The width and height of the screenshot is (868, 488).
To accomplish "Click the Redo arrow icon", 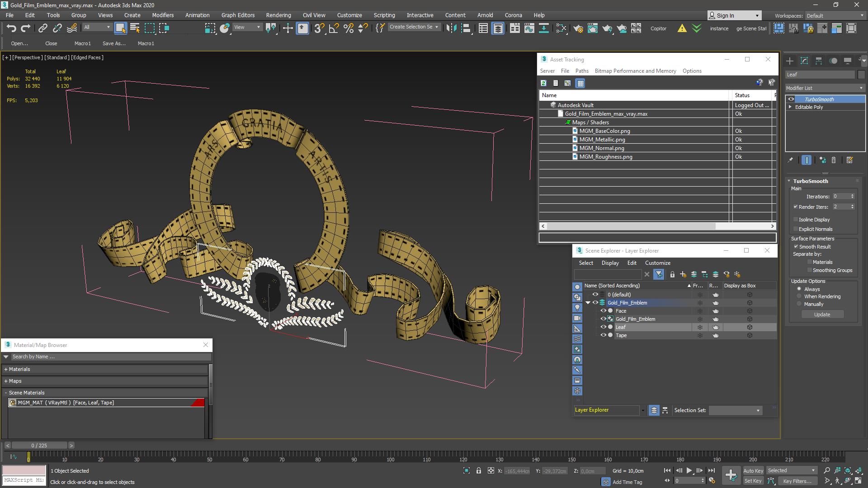I will (26, 28).
